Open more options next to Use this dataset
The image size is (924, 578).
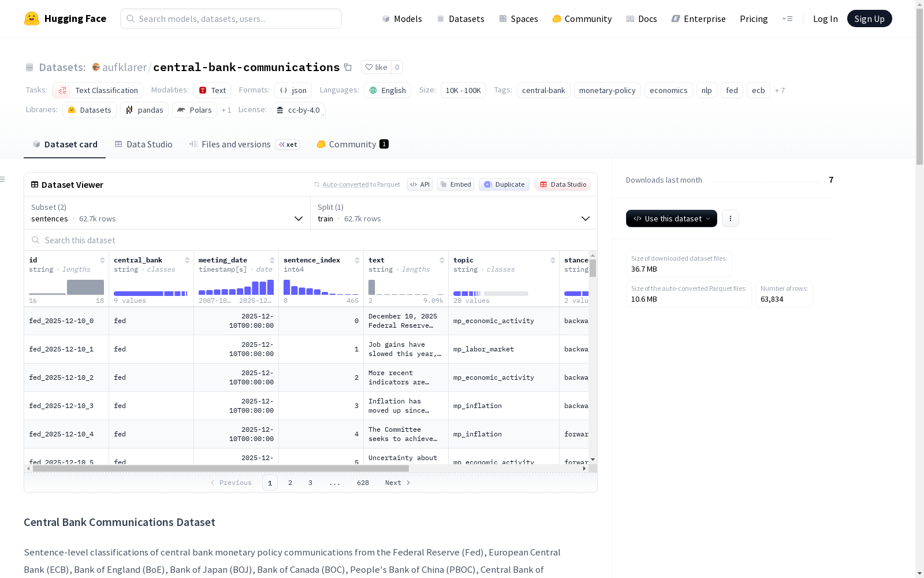pos(731,218)
